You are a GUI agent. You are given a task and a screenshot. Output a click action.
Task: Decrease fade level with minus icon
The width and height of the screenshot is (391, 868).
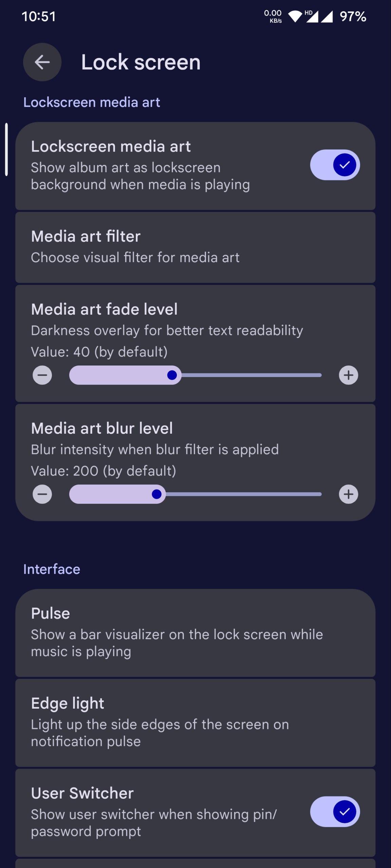(x=42, y=375)
